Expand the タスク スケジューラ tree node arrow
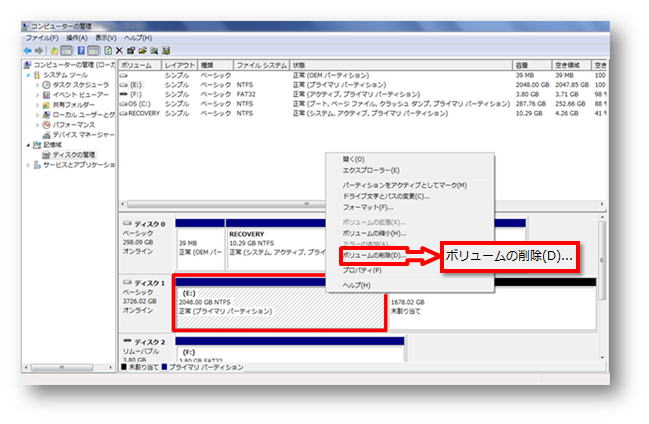Screen dimensions: 649x424 click(37, 85)
